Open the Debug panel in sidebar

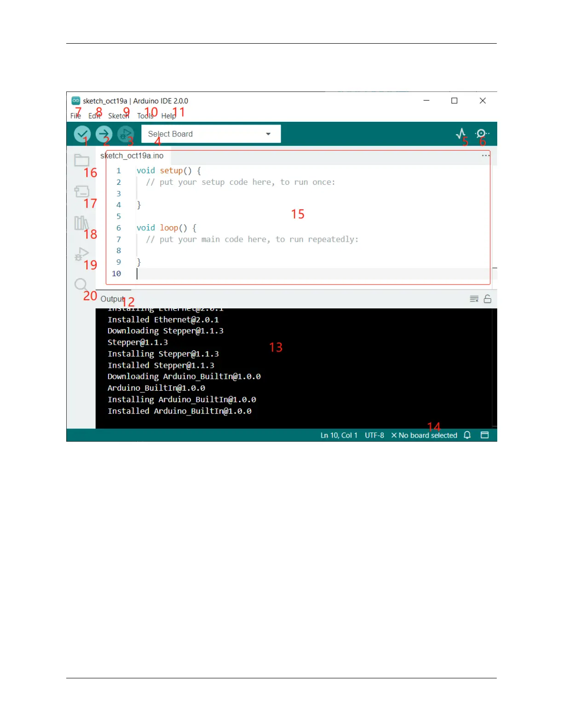[81, 254]
